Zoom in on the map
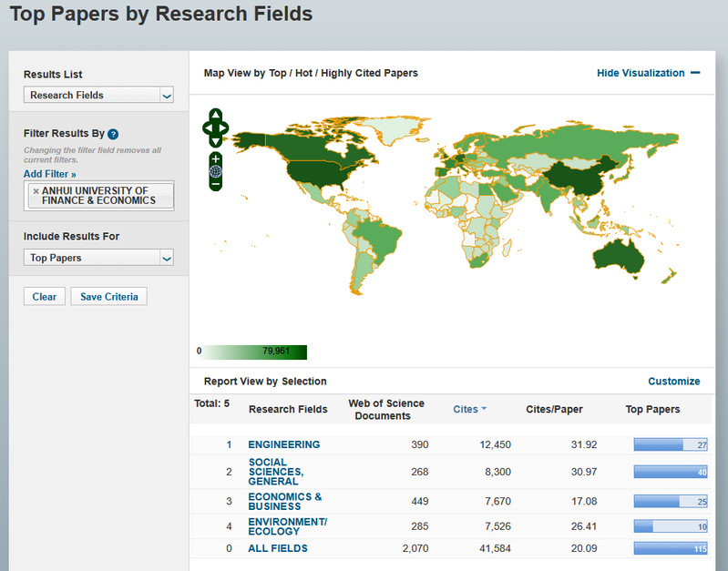This screenshot has width=728, height=571. 216,158
